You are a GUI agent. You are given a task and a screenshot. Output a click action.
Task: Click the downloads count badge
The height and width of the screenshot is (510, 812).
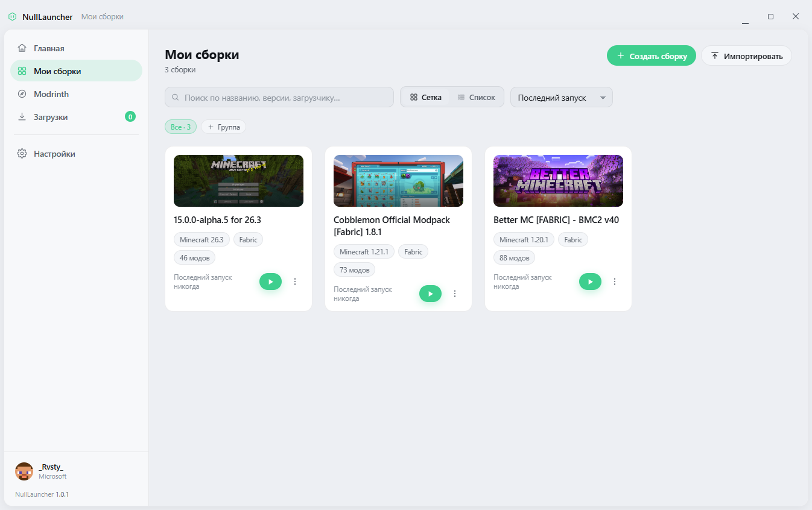[130, 117]
